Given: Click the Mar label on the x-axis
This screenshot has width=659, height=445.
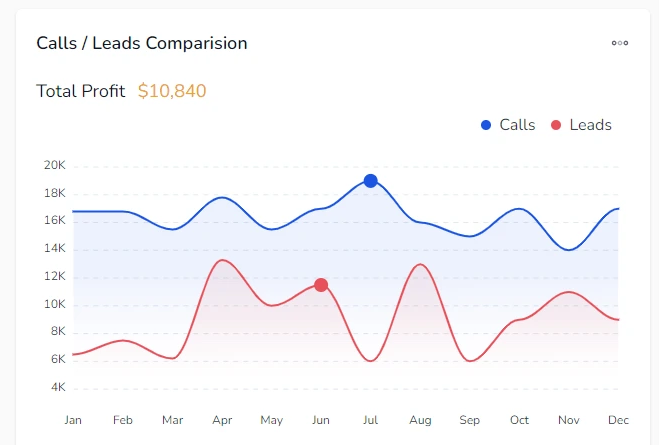Looking at the screenshot, I should tap(172, 420).
